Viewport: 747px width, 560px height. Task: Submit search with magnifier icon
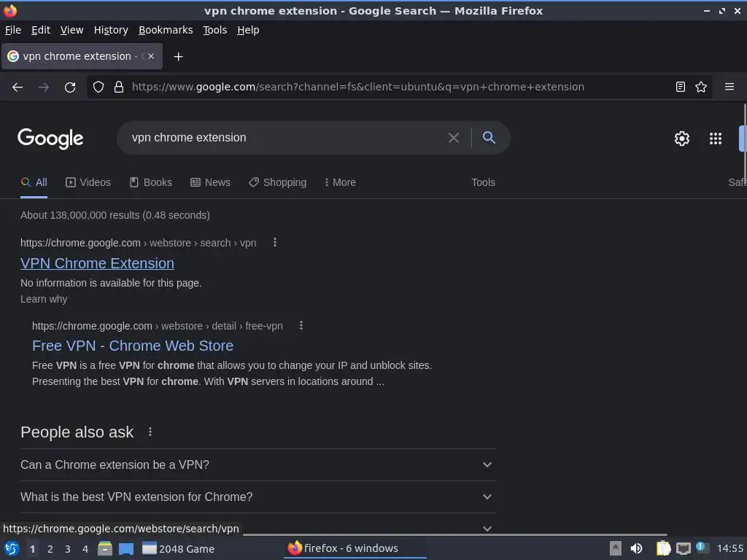(x=489, y=138)
